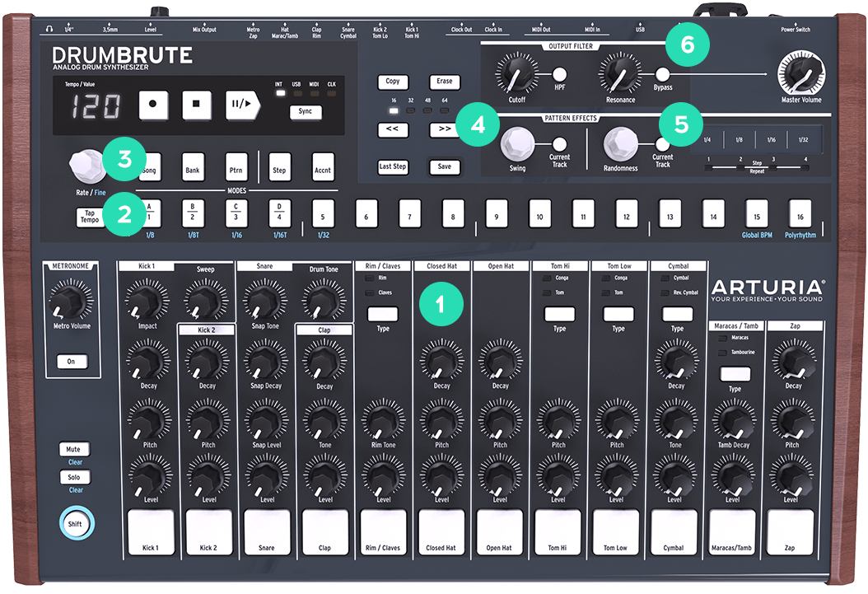Screen dimensions: 868x594
Task: Tap the Closed Hat pad
Action: click(x=441, y=532)
